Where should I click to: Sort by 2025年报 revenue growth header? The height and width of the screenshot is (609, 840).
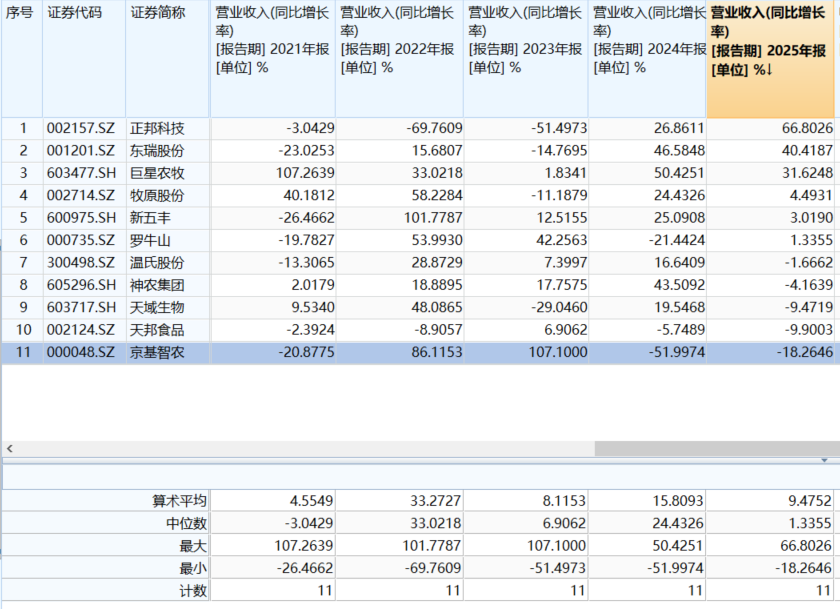770,59
